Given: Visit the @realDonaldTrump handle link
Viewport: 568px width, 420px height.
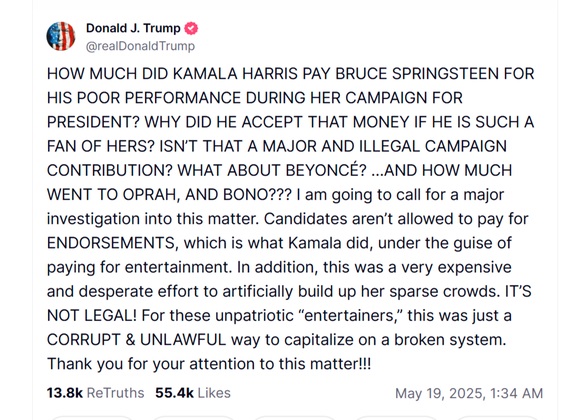Looking at the screenshot, I should (x=140, y=46).
